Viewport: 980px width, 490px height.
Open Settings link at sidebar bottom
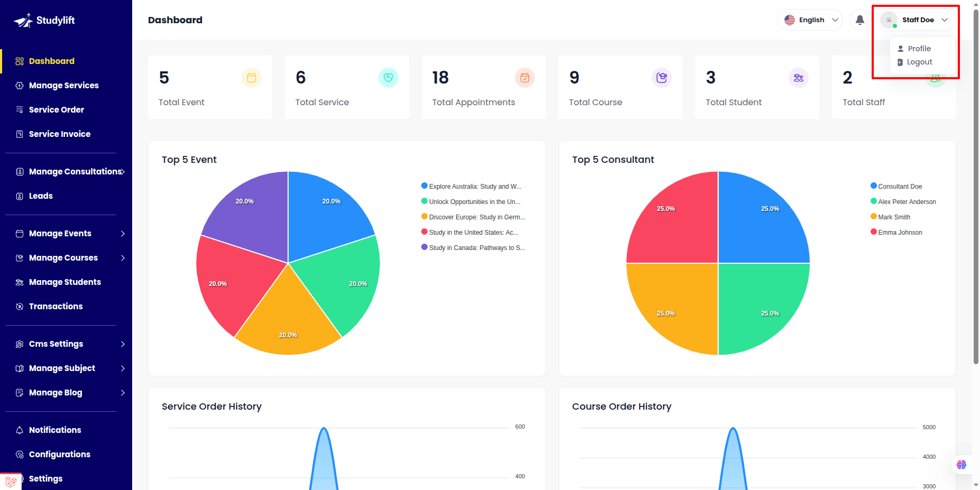pos(45,479)
